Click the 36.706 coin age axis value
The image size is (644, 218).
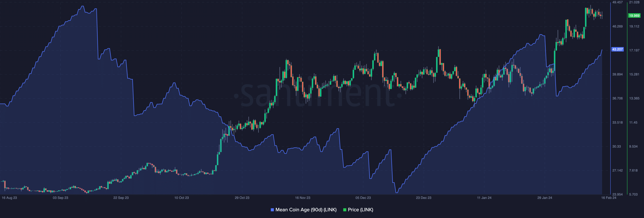point(618,98)
